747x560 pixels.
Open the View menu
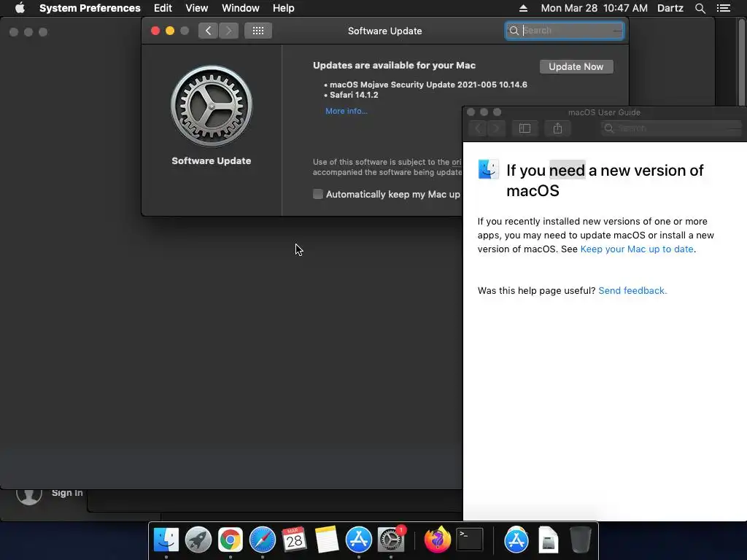tap(197, 8)
